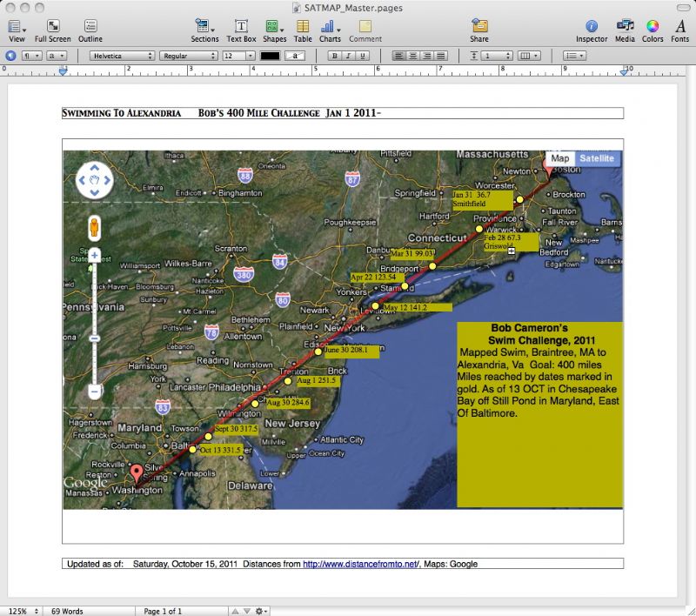This screenshot has width=696, height=616.
Task: Toggle italic formatting
Action: 349,56
